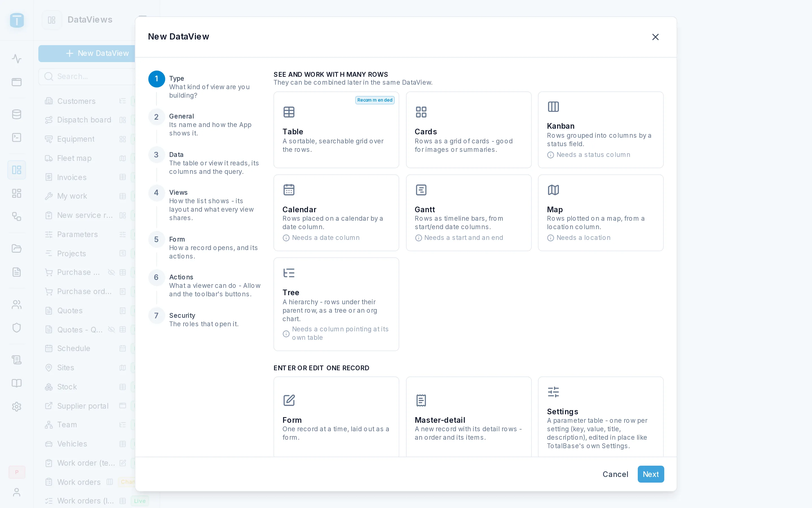Click the Settings sliders icon
Viewport: 812px width, 508px height.
(x=553, y=392)
